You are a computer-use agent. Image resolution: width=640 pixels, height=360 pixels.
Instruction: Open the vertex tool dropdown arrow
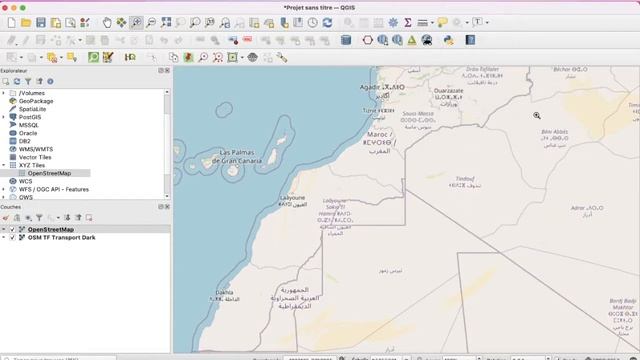point(80,40)
